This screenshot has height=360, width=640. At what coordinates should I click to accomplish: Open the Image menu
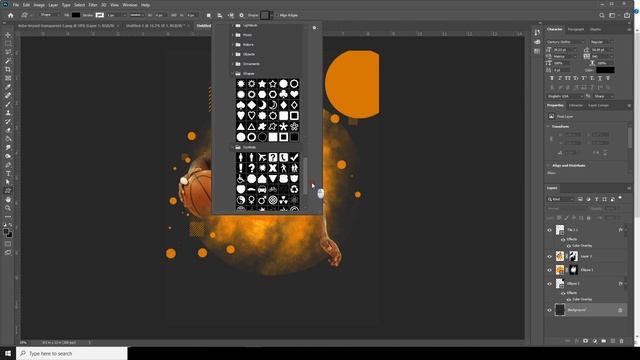coord(39,5)
